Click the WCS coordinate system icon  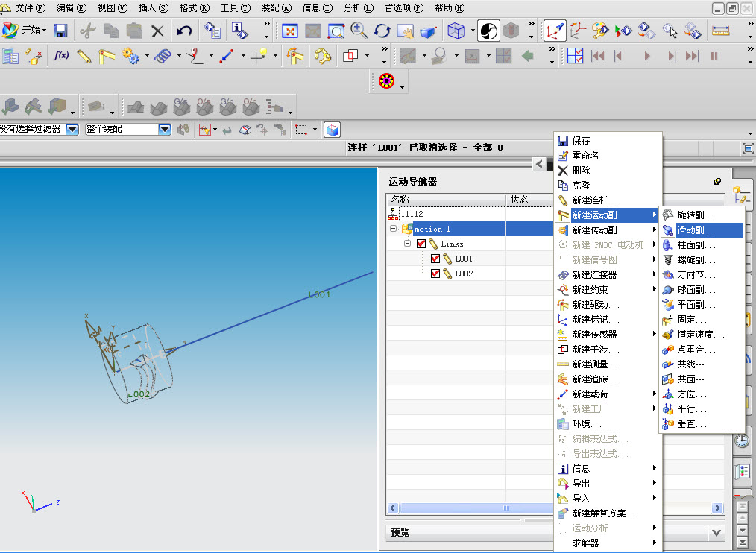555,31
